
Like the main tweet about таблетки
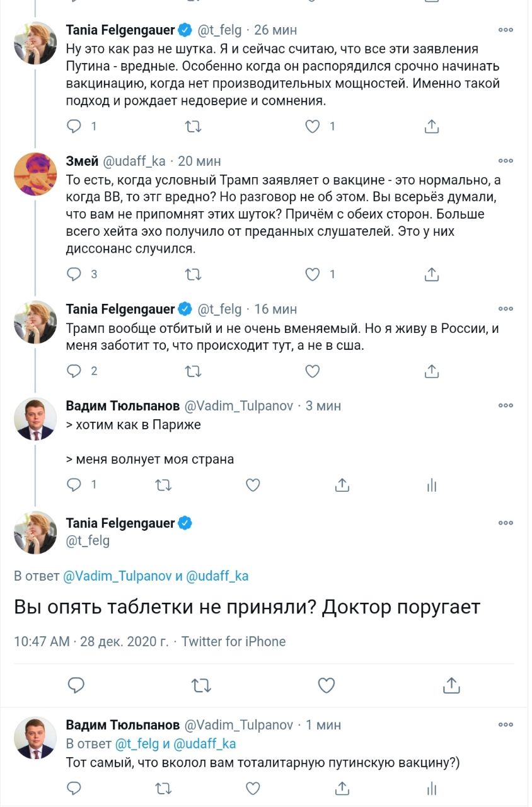(x=325, y=685)
